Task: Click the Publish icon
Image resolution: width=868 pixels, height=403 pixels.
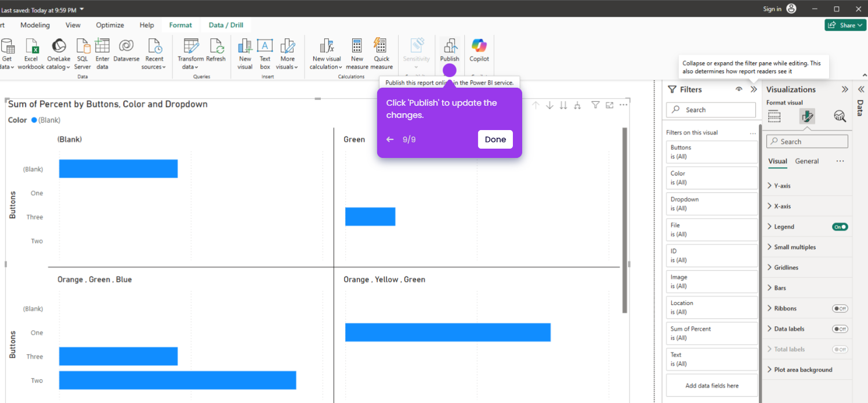Action: (450, 46)
